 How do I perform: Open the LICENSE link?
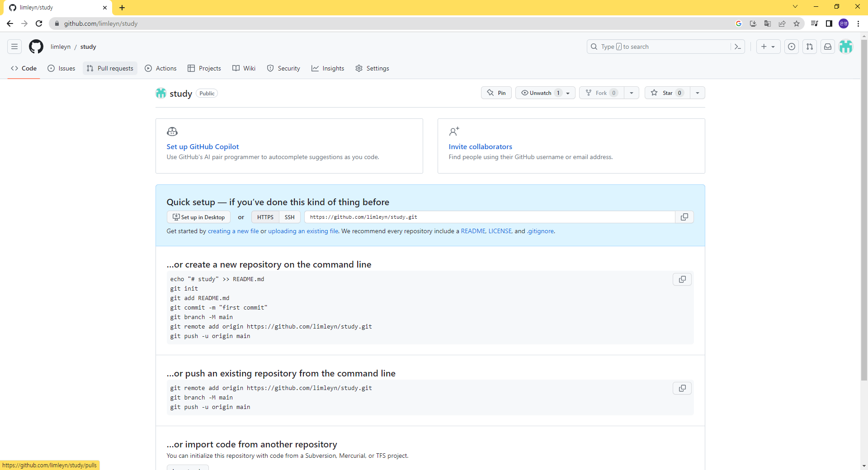500,231
